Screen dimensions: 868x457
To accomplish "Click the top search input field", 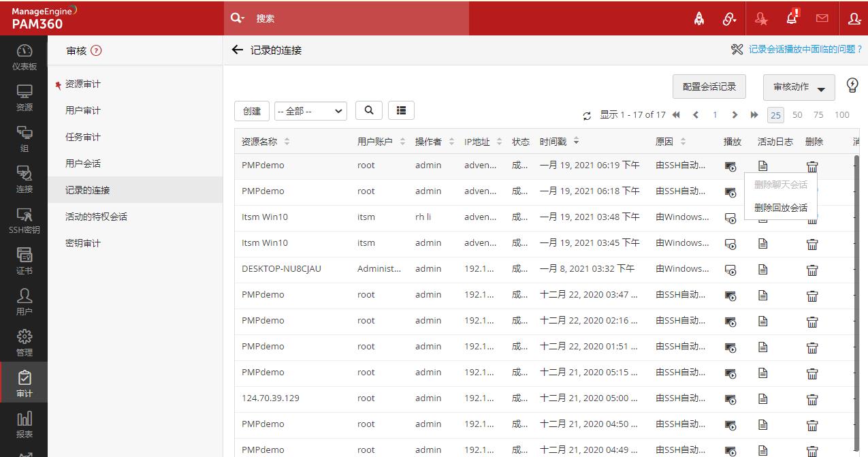I will [x=354, y=18].
